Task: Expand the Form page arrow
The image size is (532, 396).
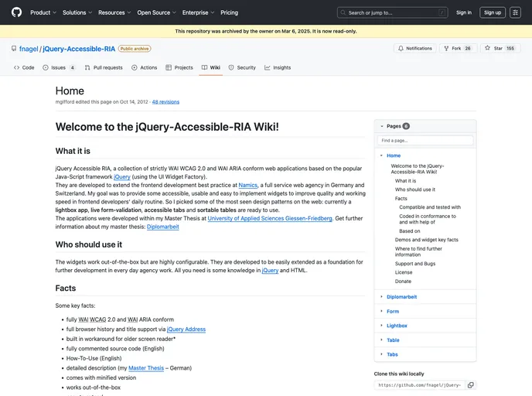Action: tap(381, 311)
